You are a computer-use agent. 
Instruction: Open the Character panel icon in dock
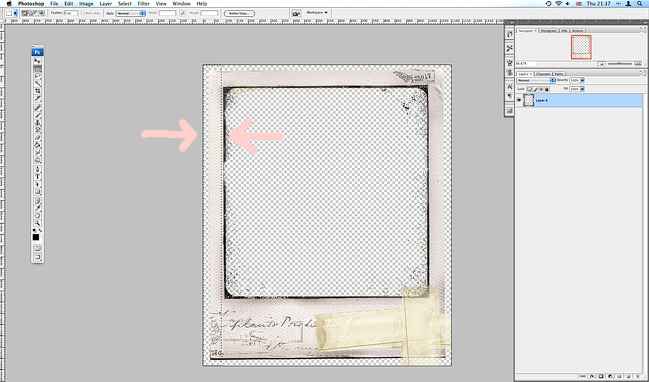point(510,87)
